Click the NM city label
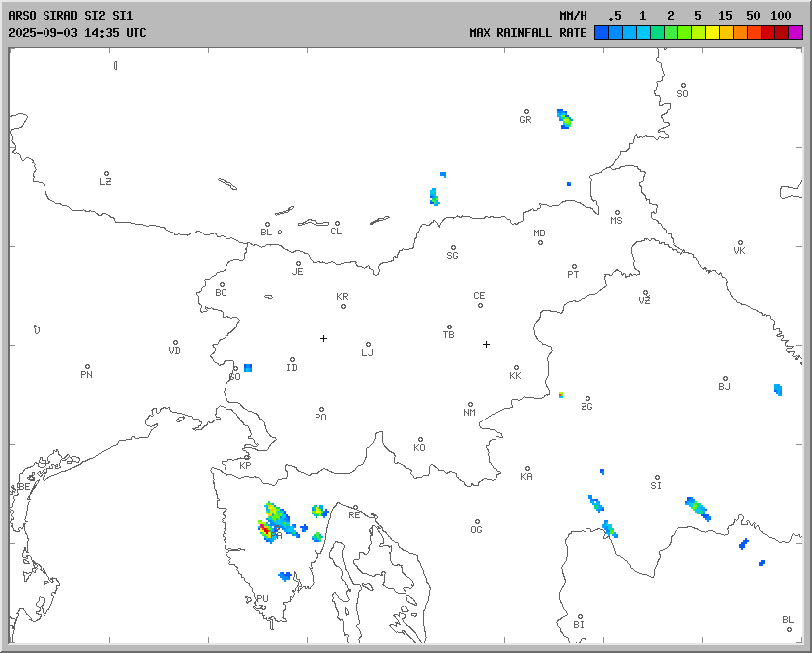 coord(469,413)
